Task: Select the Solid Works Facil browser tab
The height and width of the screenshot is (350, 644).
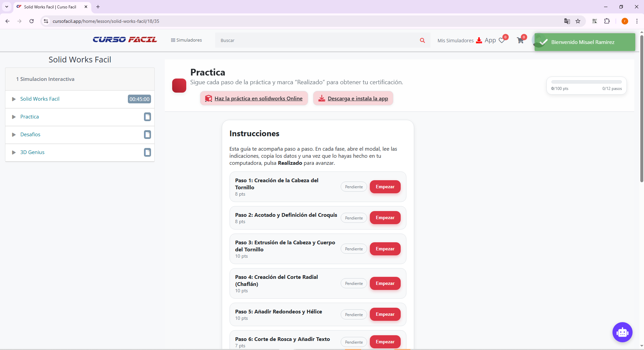Action: tap(52, 7)
